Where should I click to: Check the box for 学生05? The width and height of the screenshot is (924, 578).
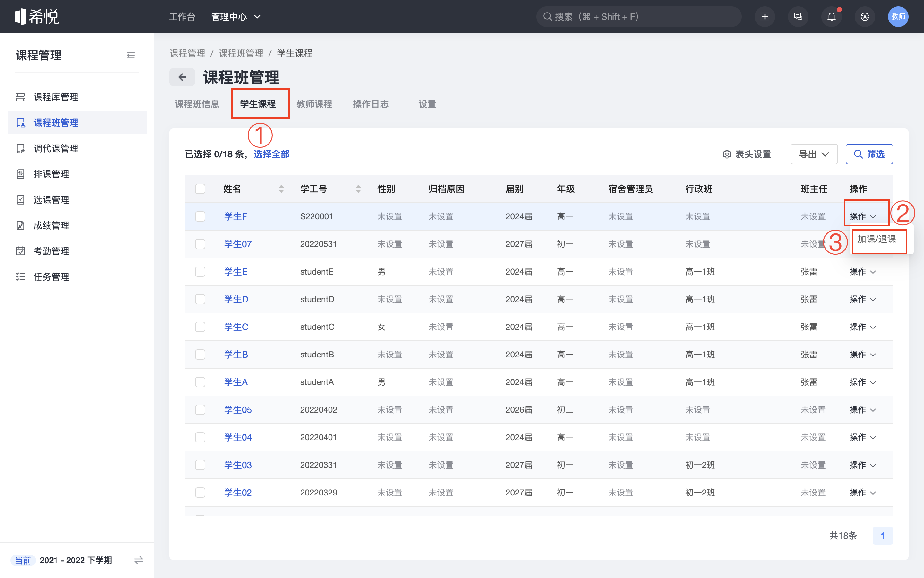(x=200, y=410)
